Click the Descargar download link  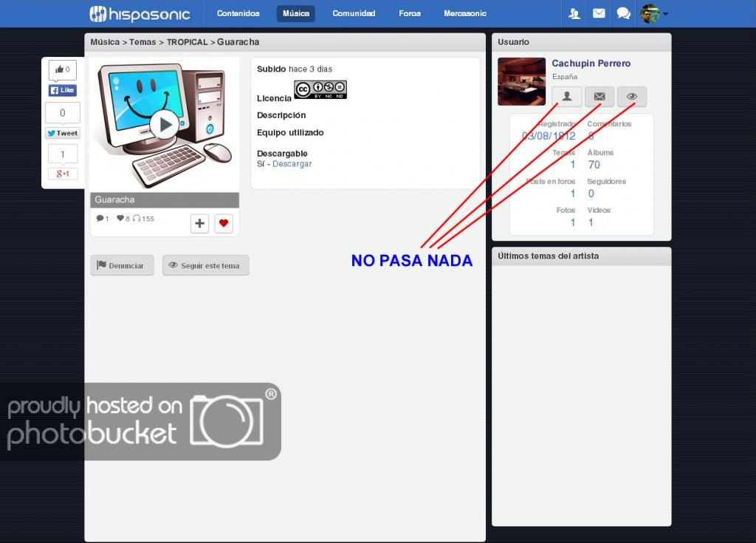(292, 164)
